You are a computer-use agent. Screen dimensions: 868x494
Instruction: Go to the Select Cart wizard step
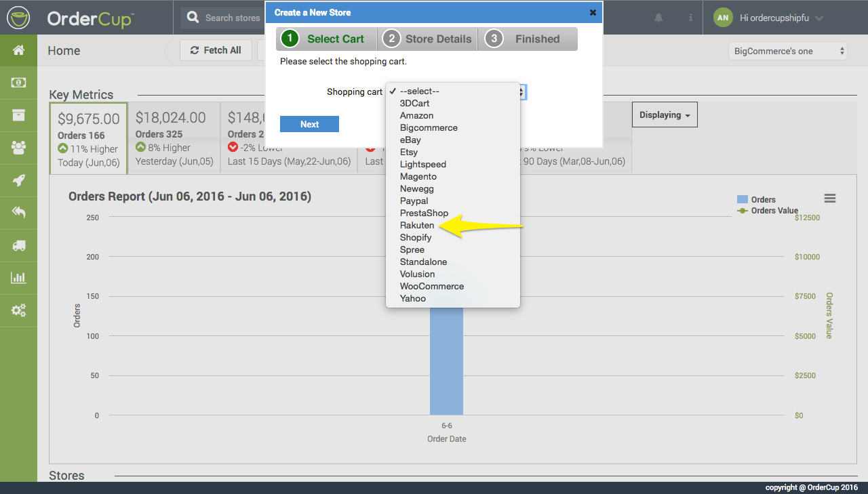point(326,39)
